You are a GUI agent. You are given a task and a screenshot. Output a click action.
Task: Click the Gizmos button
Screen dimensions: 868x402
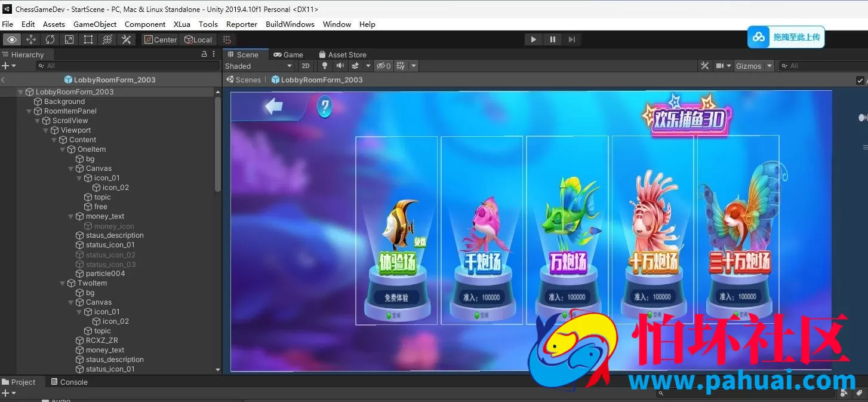[749, 66]
